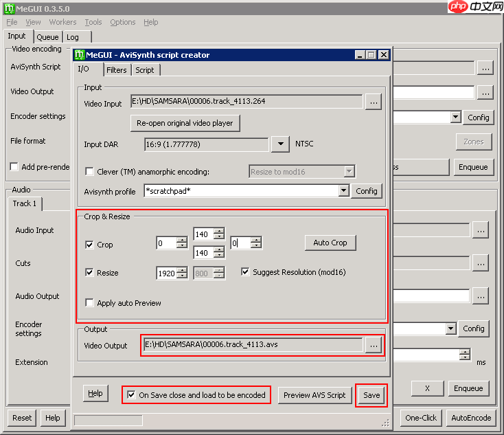Click the Save button

point(371,395)
